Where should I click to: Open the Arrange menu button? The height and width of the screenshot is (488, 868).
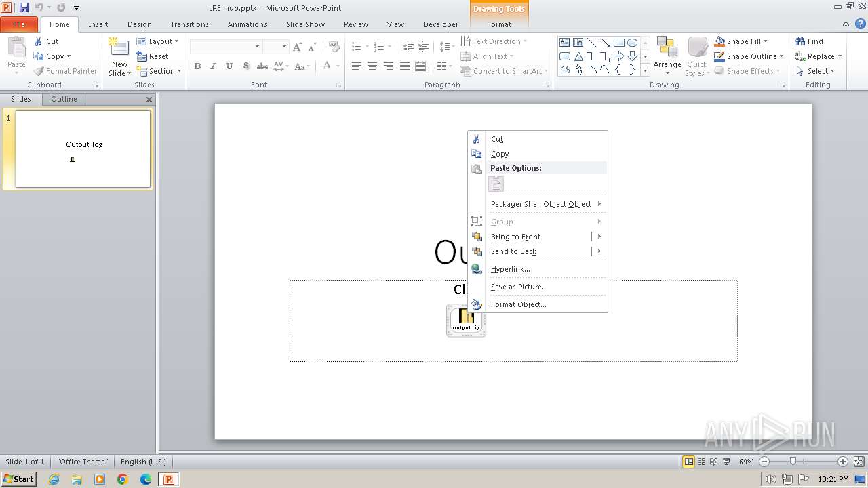pyautogui.click(x=667, y=57)
